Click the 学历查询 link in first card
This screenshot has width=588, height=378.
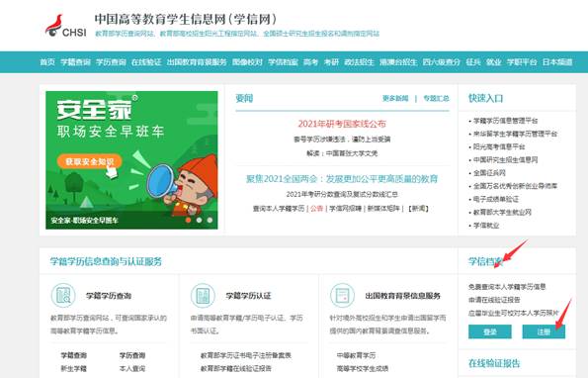point(132,355)
